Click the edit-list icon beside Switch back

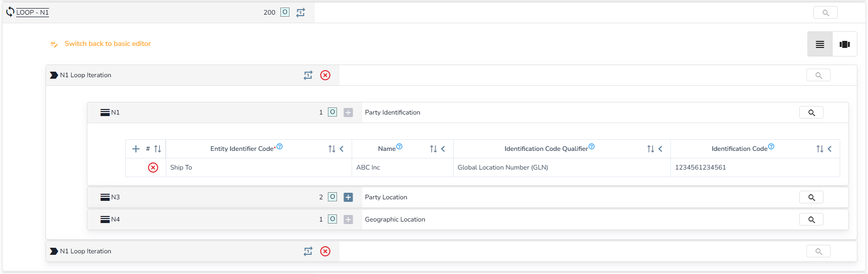tap(54, 44)
